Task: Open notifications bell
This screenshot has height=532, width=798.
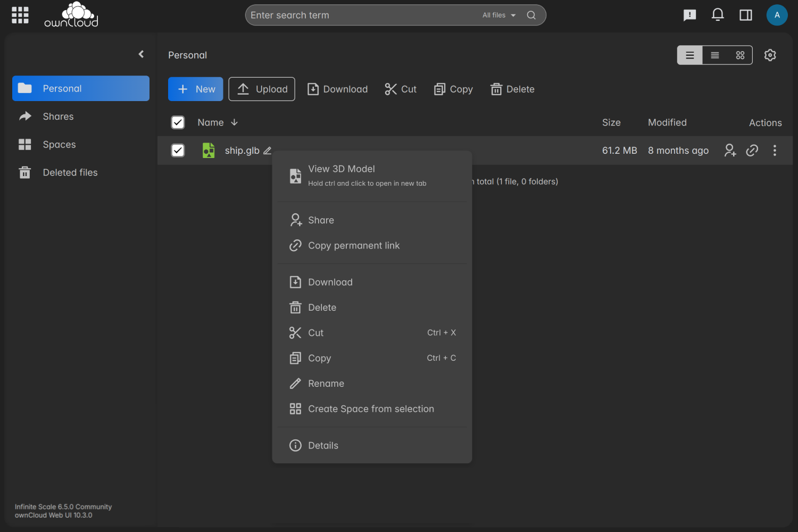Action: point(718,15)
